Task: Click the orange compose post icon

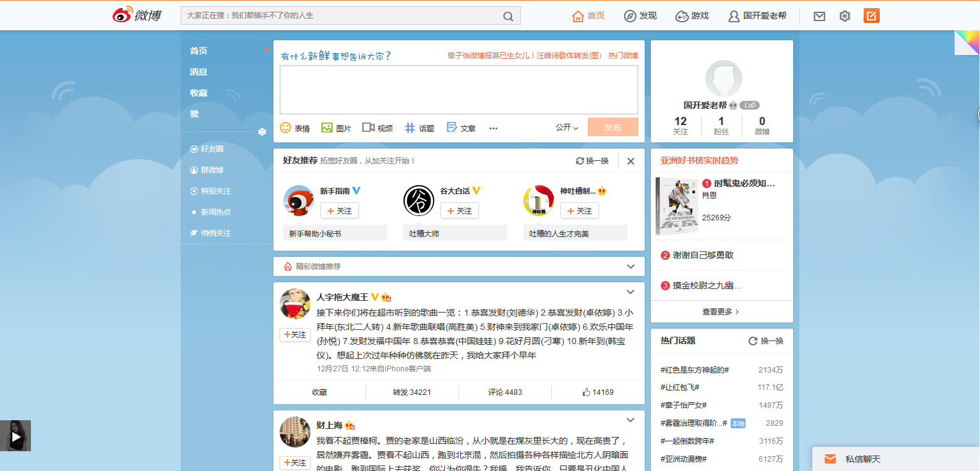Action: pyautogui.click(x=871, y=16)
